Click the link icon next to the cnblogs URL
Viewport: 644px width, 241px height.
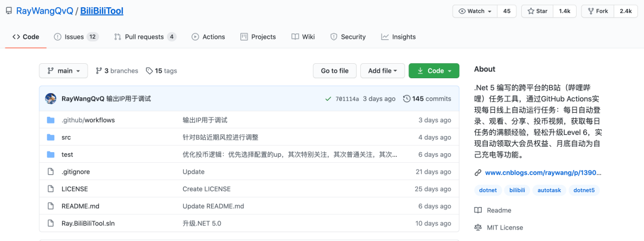click(x=478, y=173)
